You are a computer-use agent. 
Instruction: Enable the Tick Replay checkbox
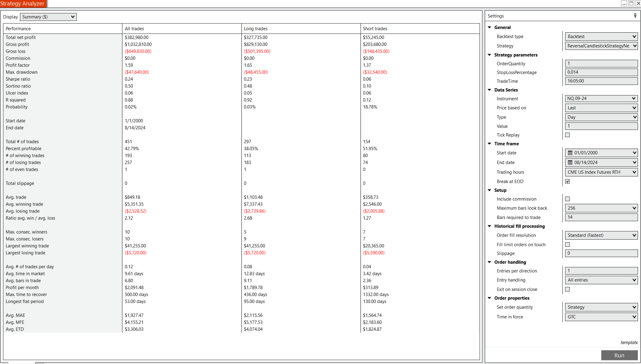tap(567, 135)
